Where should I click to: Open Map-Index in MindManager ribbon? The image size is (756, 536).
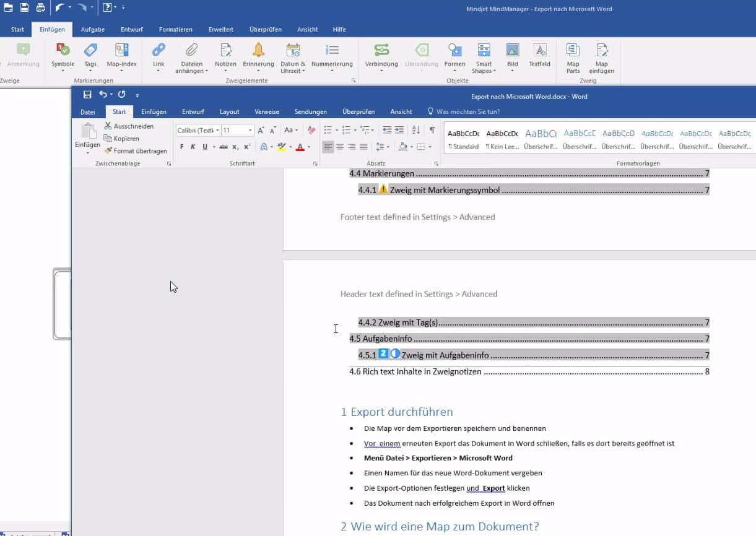coord(121,57)
